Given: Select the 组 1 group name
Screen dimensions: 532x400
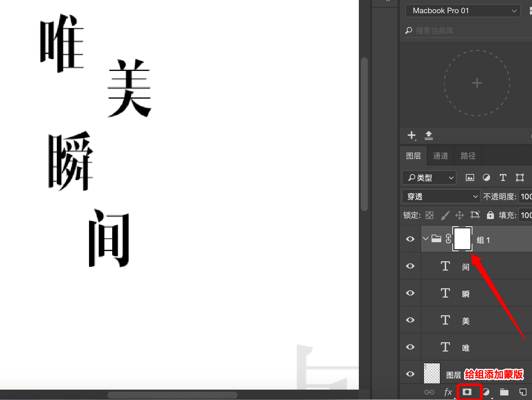Looking at the screenshot, I should pyautogui.click(x=483, y=240).
